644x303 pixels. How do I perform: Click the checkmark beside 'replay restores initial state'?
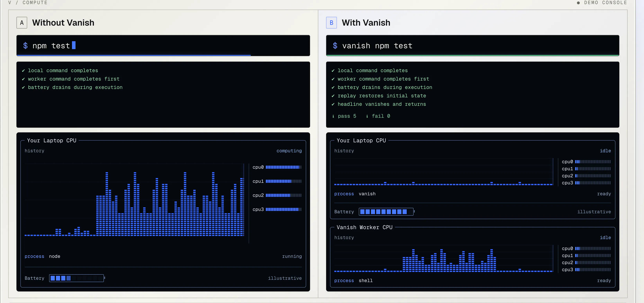(333, 96)
